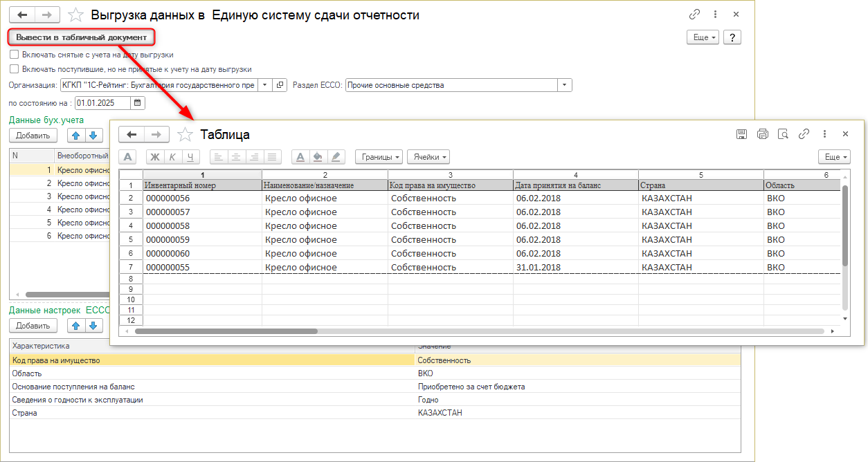Click the horizontal scrollbar of the Таблица spreadsheet
This screenshot has height=462, width=868.
click(x=226, y=331)
